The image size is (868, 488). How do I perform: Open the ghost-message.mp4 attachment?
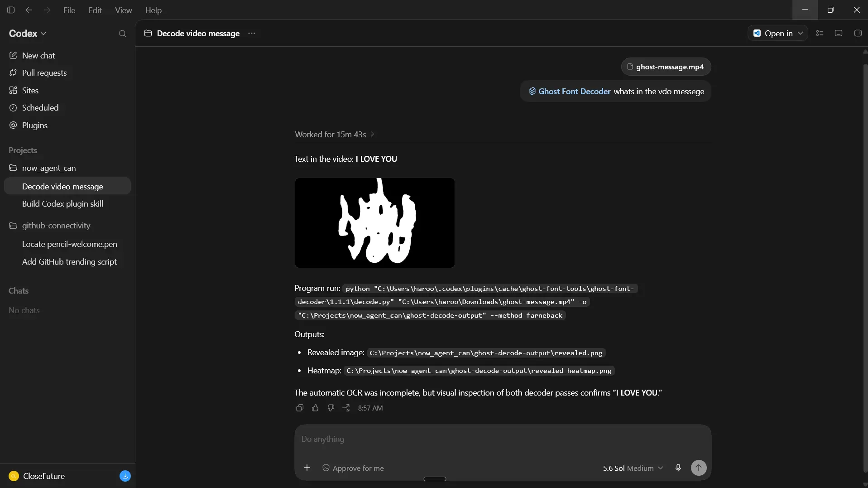pos(666,67)
